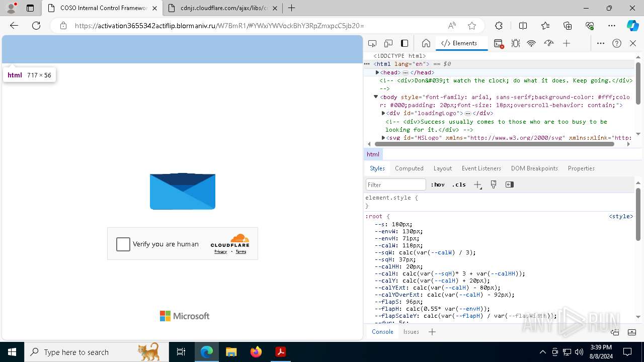The image size is (644, 362).
Task: Expand the svg MSLogo node
Action: 383,137
